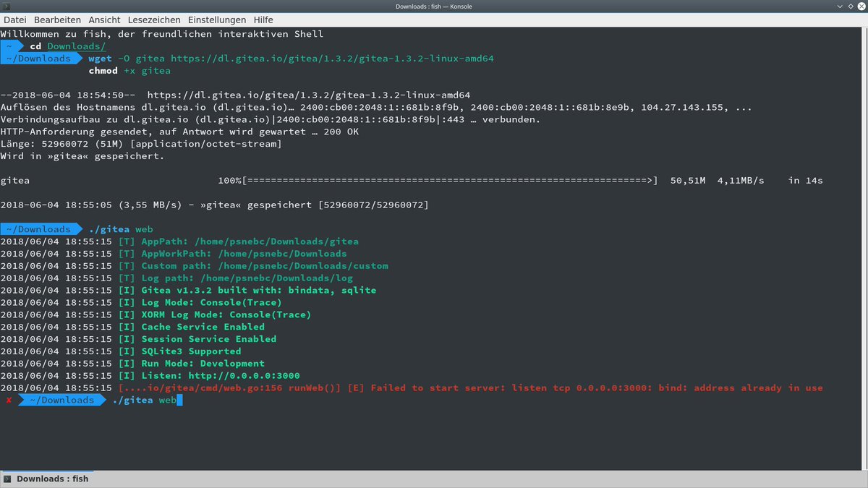This screenshot has height=488, width=868.
Task: Click the 'Run Mode: Development' line
Action: pyautogui.click(x=132, y=364)
